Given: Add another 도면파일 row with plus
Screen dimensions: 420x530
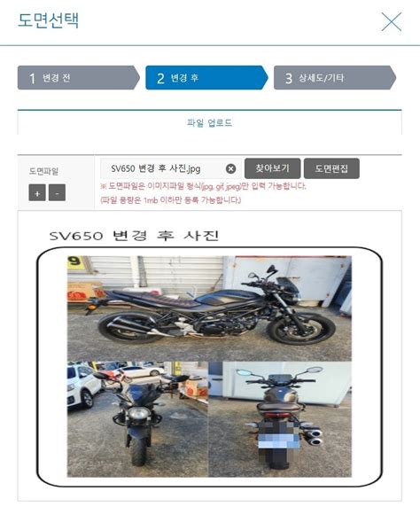Looking at the screenshot, I should (37, 192).
